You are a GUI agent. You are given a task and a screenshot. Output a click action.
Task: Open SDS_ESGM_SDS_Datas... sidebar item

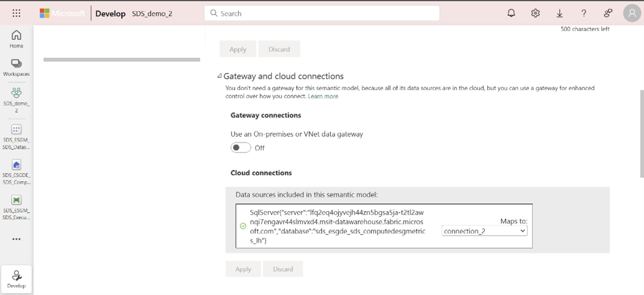coord(16,137)
